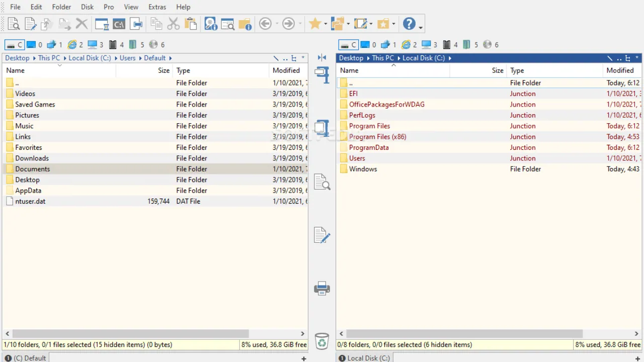Open dropdown beside the folders layout icon
This screenshot has width=644, height=362.
tap(348, 24)
